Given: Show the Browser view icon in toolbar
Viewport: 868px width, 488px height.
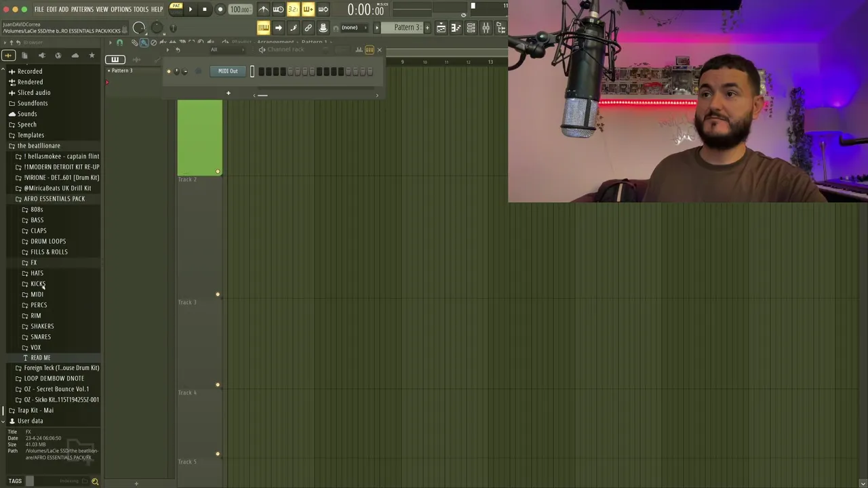Looking at the screenshot, I should point(500,28).
